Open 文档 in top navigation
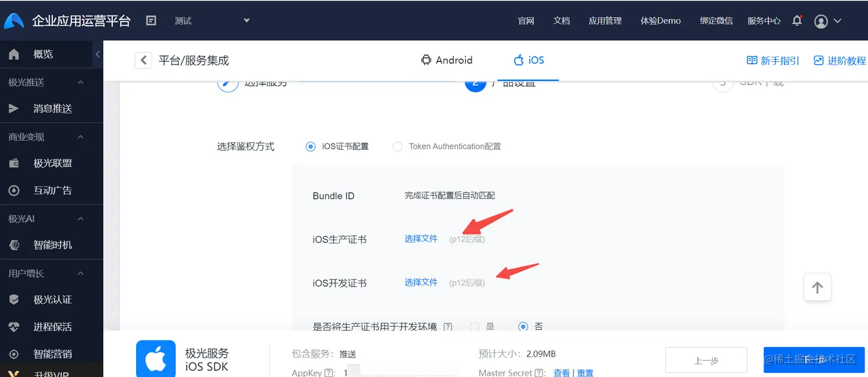Screen dimensions: 868x377 coord(561,21)
